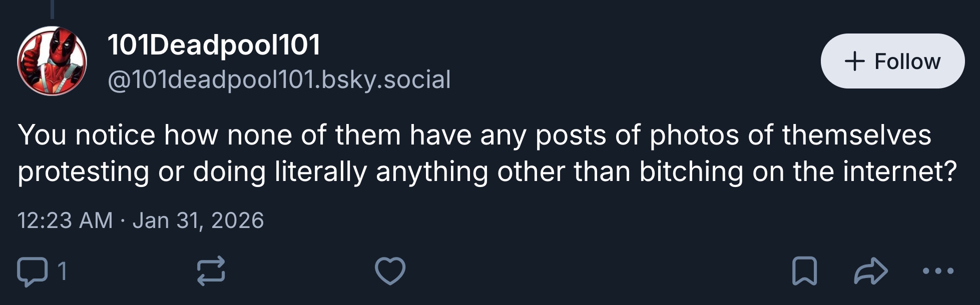Click the reply speech bubble icon
The width and height of the screenshot is (980, 305).
coord(32,271)
